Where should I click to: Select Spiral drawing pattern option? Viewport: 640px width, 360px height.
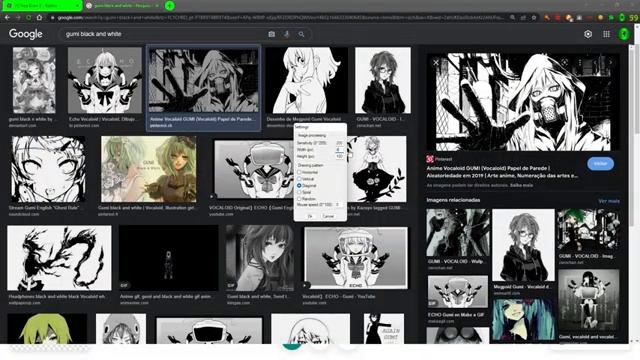click(x=299, y=192)
